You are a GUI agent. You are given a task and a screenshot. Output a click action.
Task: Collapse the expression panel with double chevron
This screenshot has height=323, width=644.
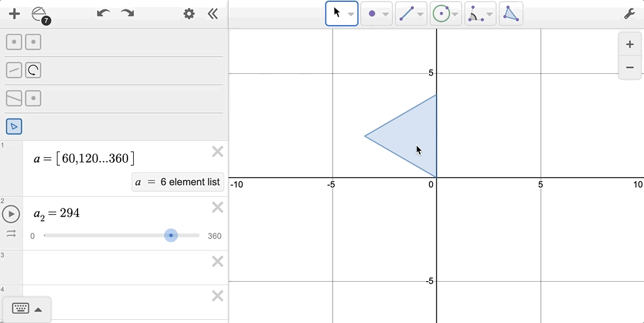213,14
